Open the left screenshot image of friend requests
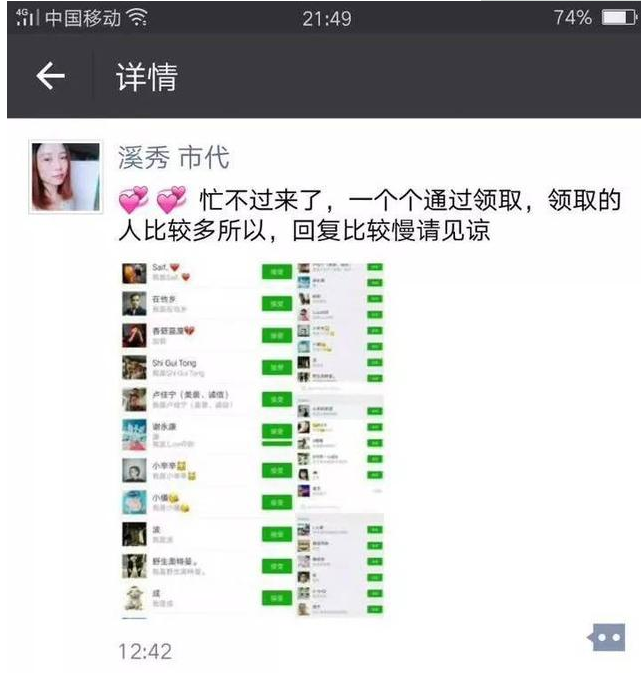 [207, 440]
